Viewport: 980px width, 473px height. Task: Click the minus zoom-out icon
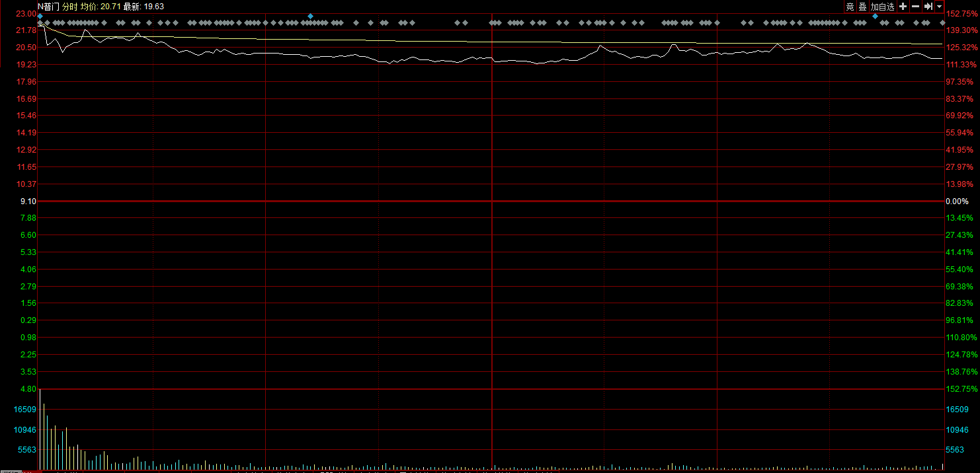(x=916, y=7)
